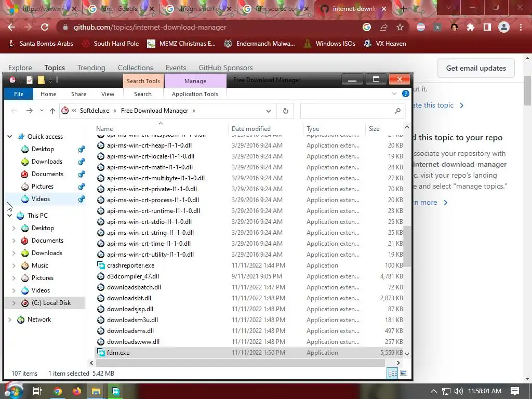Open the Search ribbon tab

(143, 94)
